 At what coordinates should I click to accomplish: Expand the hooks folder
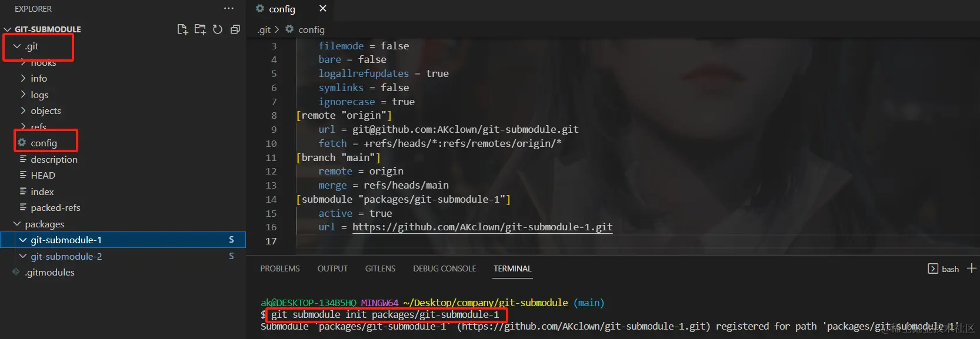pyautogui.click(x=23, y=62)
